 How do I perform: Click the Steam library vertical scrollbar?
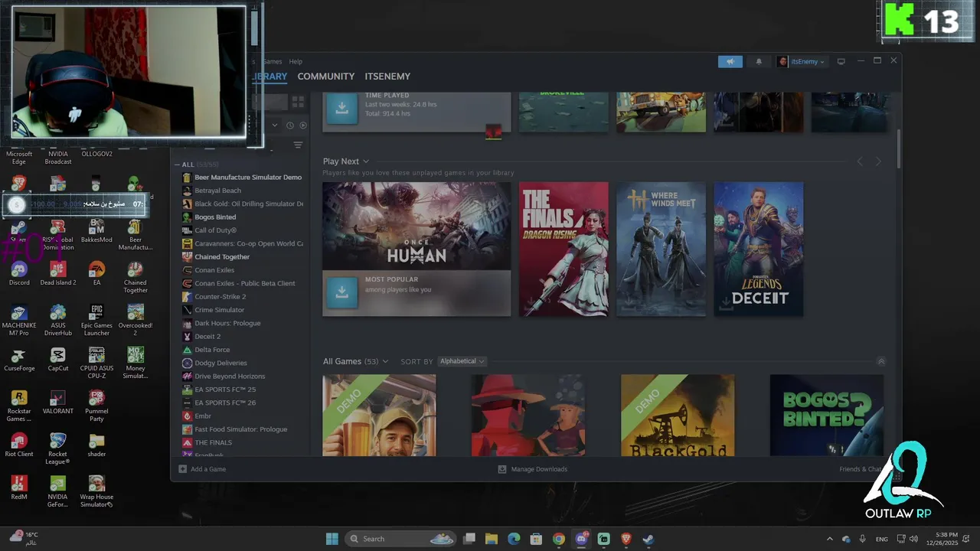(898, 150)
